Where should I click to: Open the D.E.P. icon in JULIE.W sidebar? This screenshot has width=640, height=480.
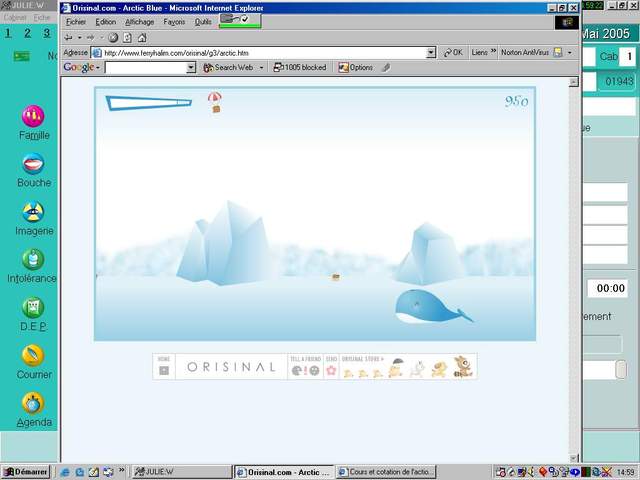(x=33, y=307)
